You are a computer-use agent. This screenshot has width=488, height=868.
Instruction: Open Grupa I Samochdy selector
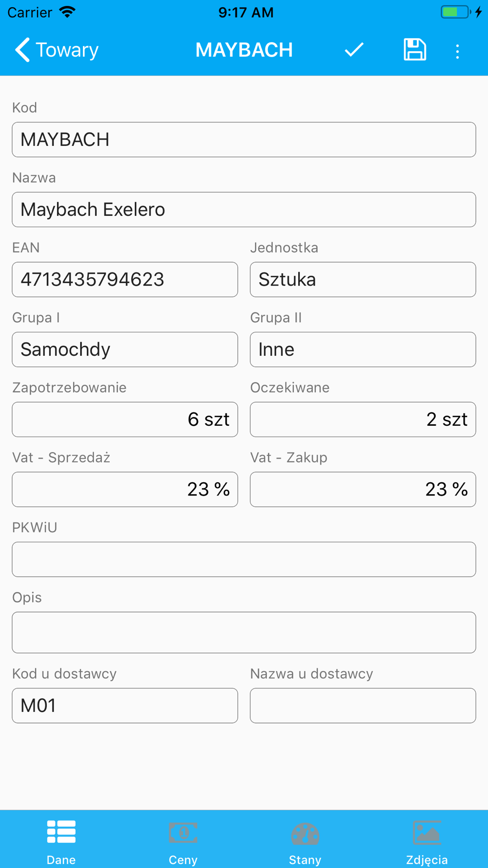125,350
